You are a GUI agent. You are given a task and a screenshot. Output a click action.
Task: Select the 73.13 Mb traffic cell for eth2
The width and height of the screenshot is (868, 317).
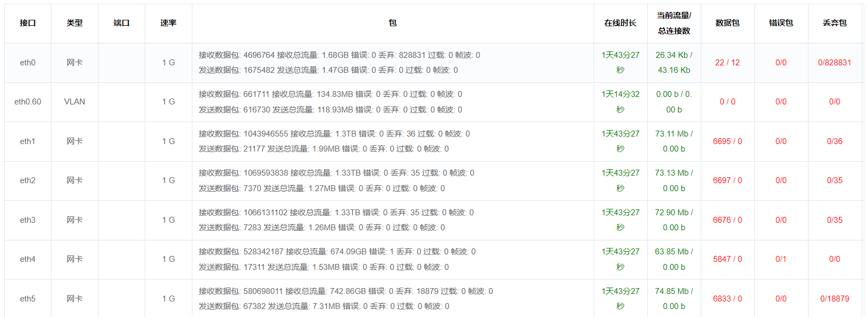(674, 180)
